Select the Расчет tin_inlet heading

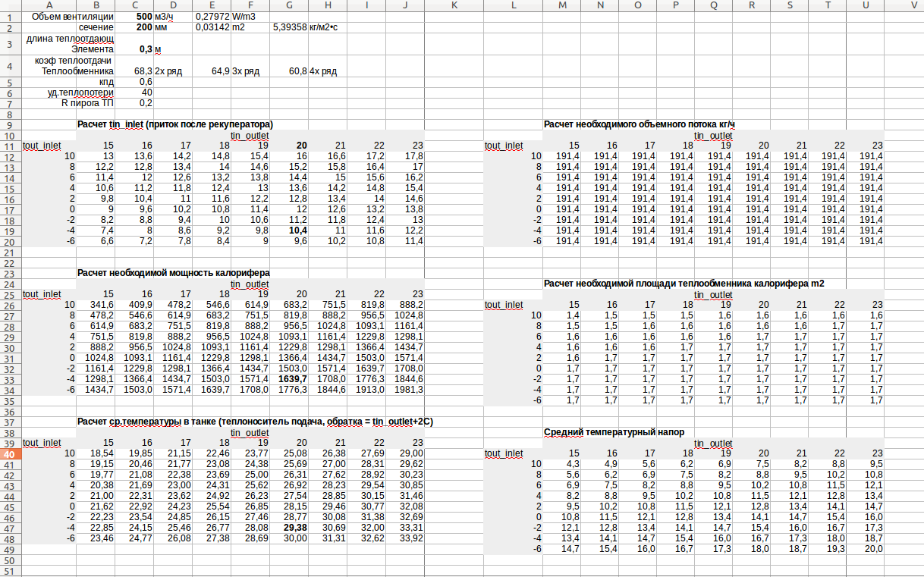point(175,124)
